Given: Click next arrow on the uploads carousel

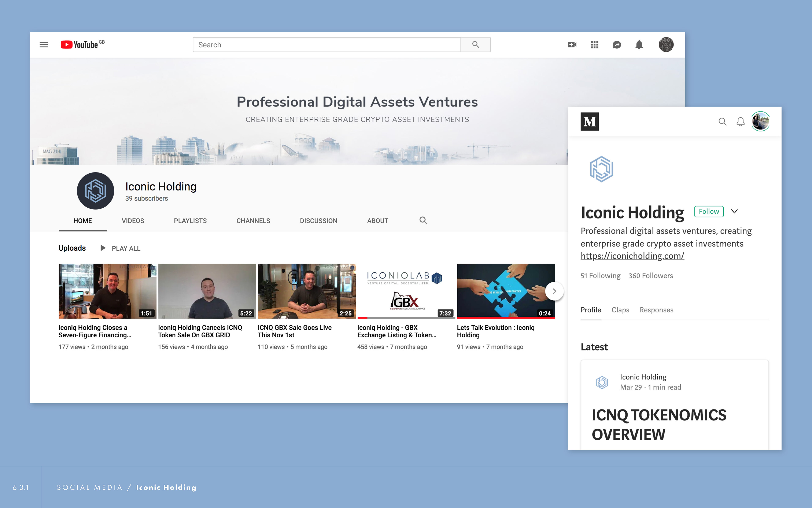Looking at the screenshot, I should click(554, 291).
